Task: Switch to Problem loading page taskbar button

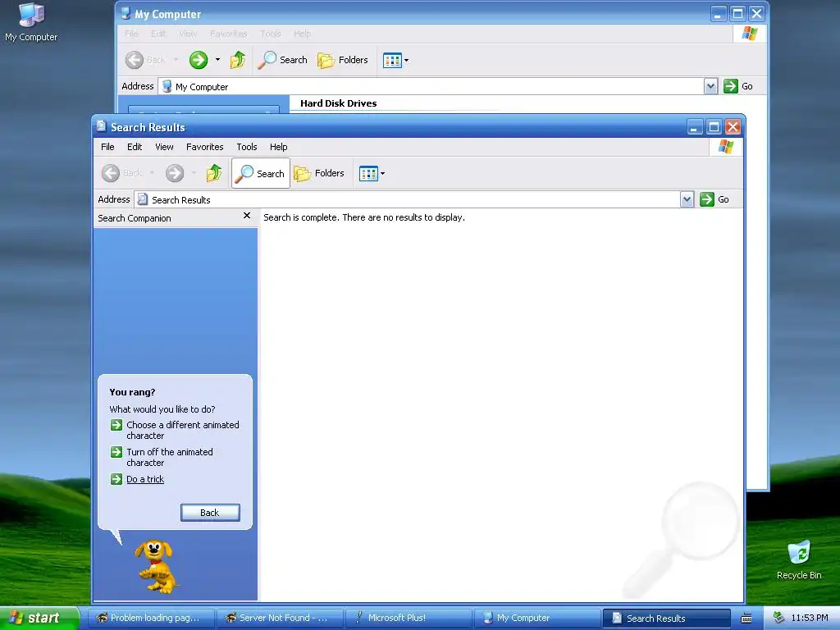Action: point(151,618)
